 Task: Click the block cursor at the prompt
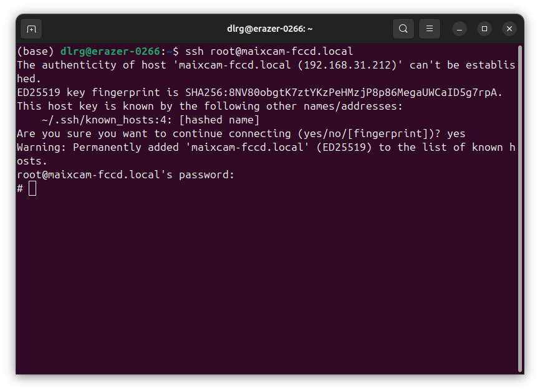click(32, 188)
